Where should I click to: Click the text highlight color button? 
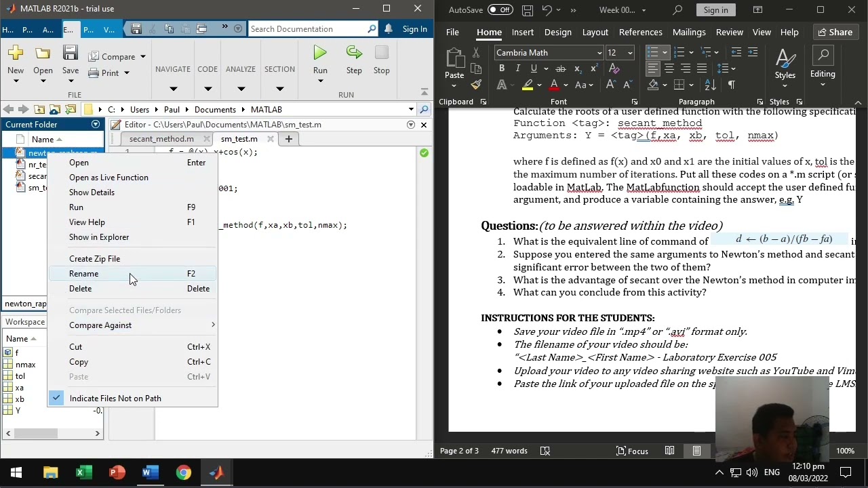pos(528,85)
